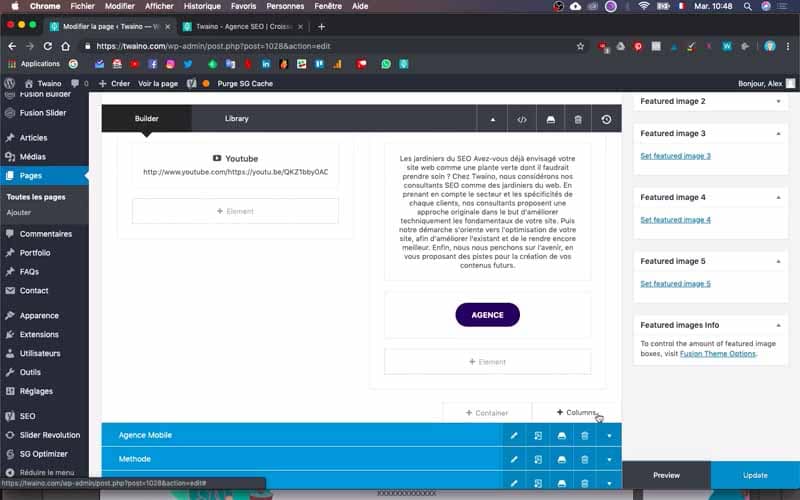800x500 pixels.
Task: Click the browser address bar URL
Action: tap(213, 46)
